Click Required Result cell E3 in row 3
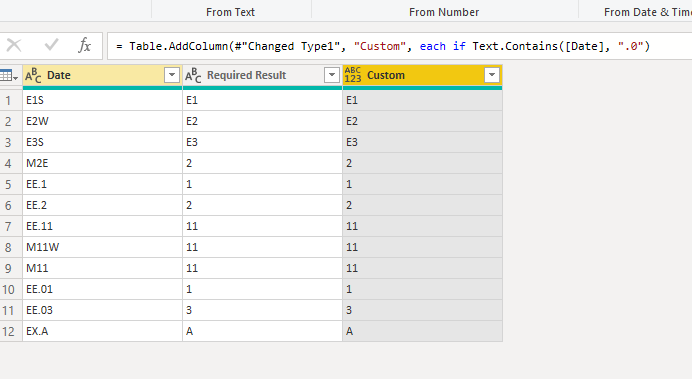Viewport: 692px width, 379px height. pos(263,143)
